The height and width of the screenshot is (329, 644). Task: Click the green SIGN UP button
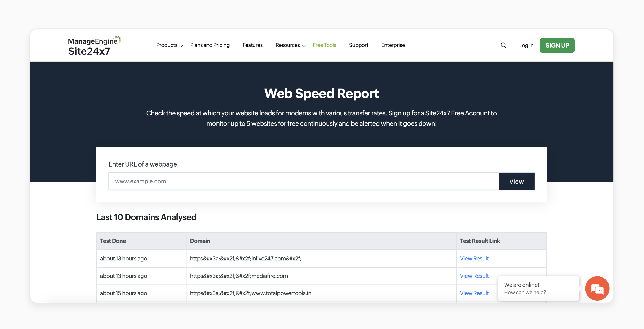point(557,45)
